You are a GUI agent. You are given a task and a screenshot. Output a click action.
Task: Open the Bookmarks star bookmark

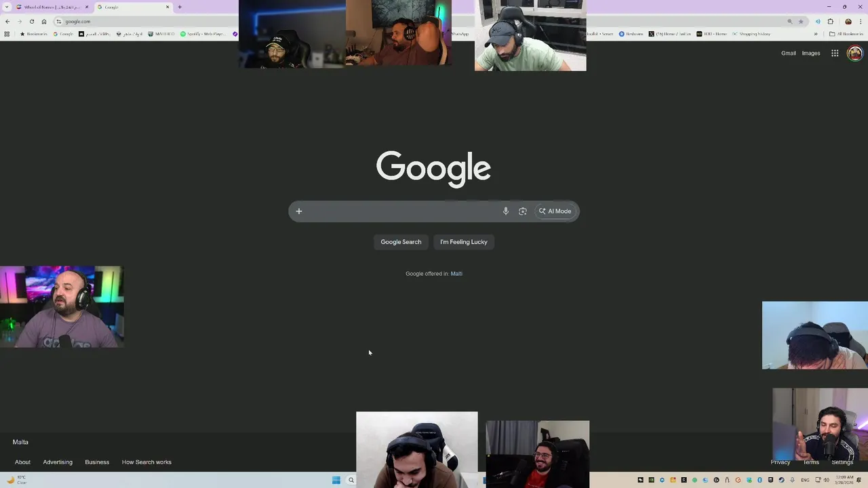tap(34, 34)
